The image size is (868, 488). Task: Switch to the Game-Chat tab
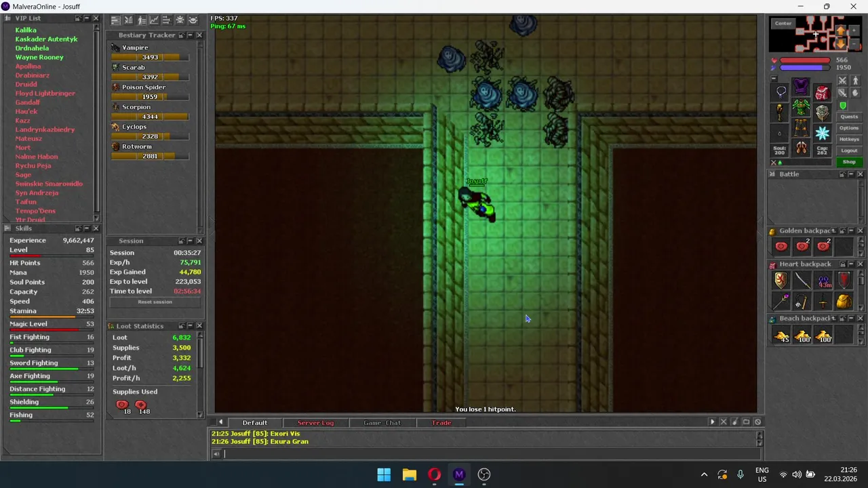[382, 422]
